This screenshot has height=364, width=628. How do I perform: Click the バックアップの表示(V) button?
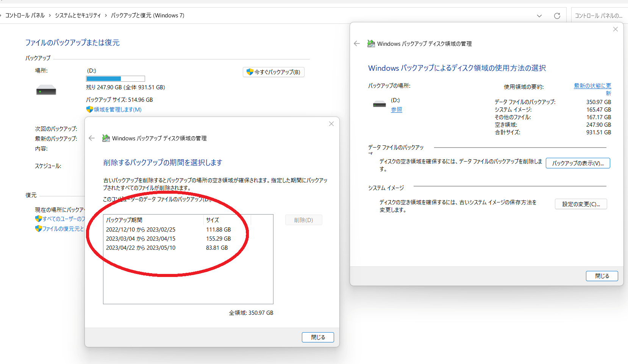(578, 163)
